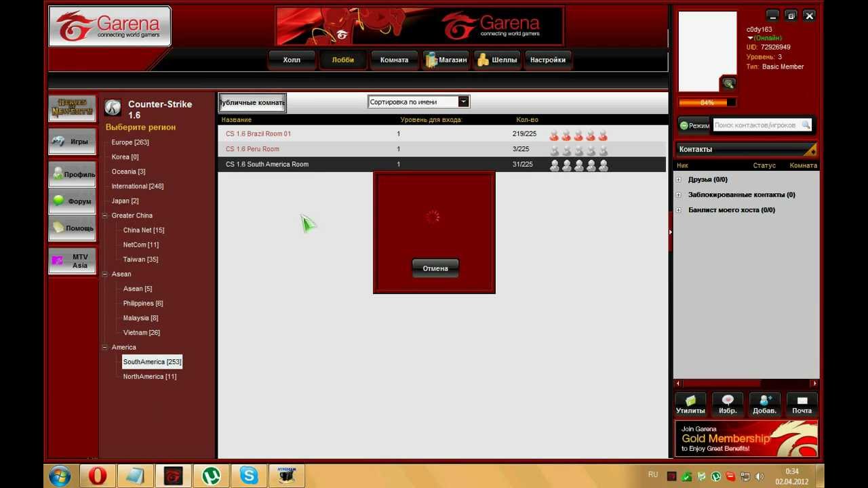Open the Магазин (Shop) tab

pos(446,60)
